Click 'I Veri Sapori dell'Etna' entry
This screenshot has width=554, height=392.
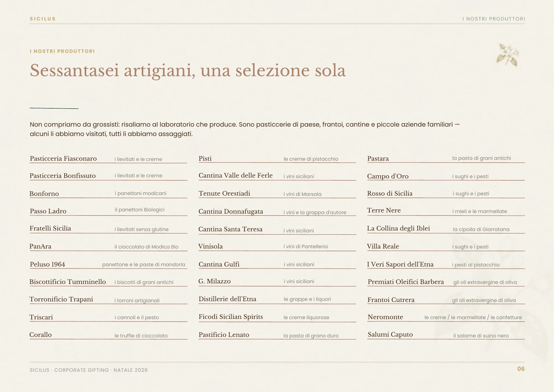(x=400, y=264)
